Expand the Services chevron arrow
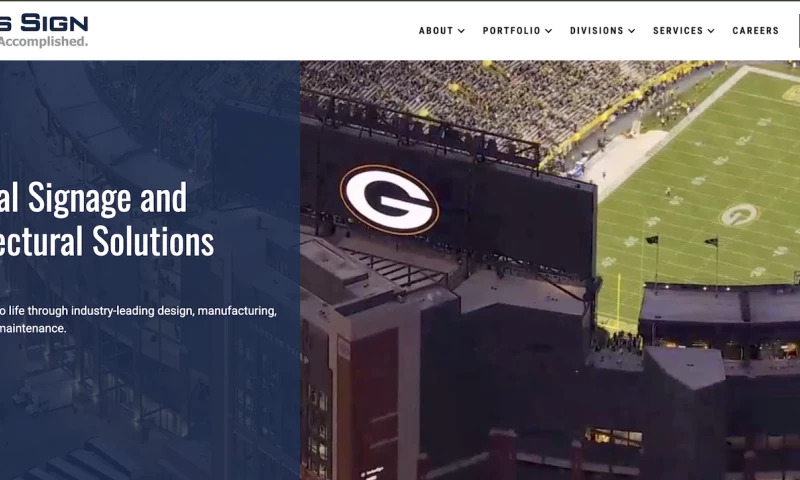The image size is (800, 480). coord(711,31)
